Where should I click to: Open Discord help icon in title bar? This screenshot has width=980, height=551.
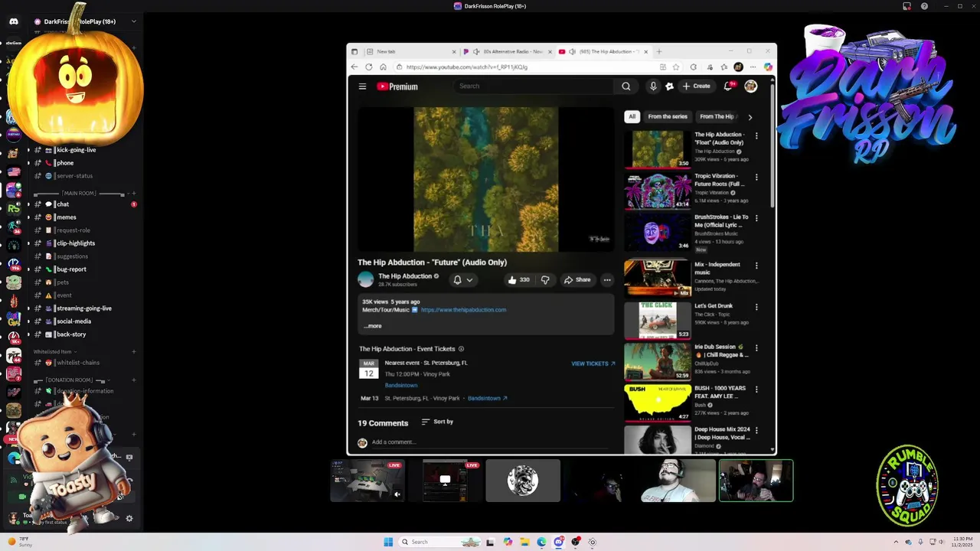924,6
